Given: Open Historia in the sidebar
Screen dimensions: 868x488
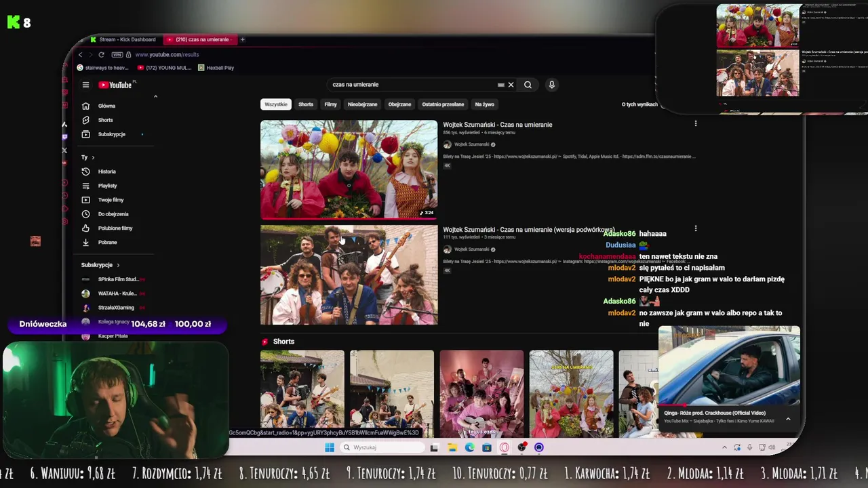Looking at the screenshot, I should tap(106, 171).
